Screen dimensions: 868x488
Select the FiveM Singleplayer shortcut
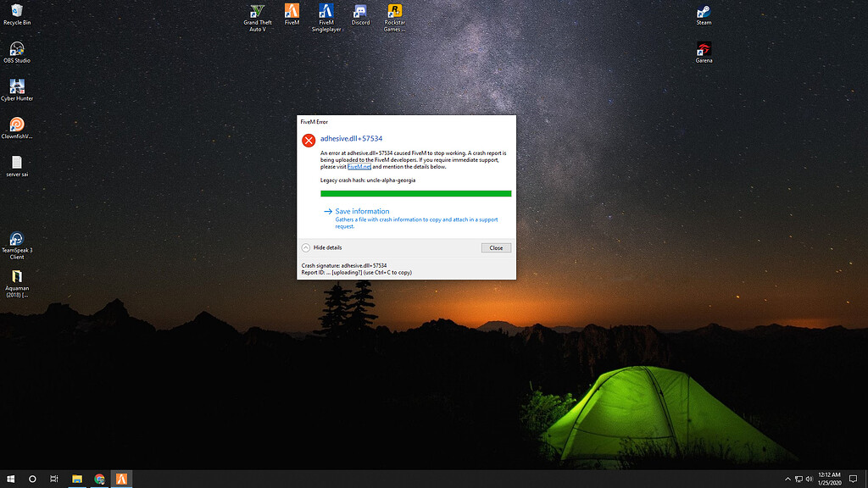coord(326,18)
